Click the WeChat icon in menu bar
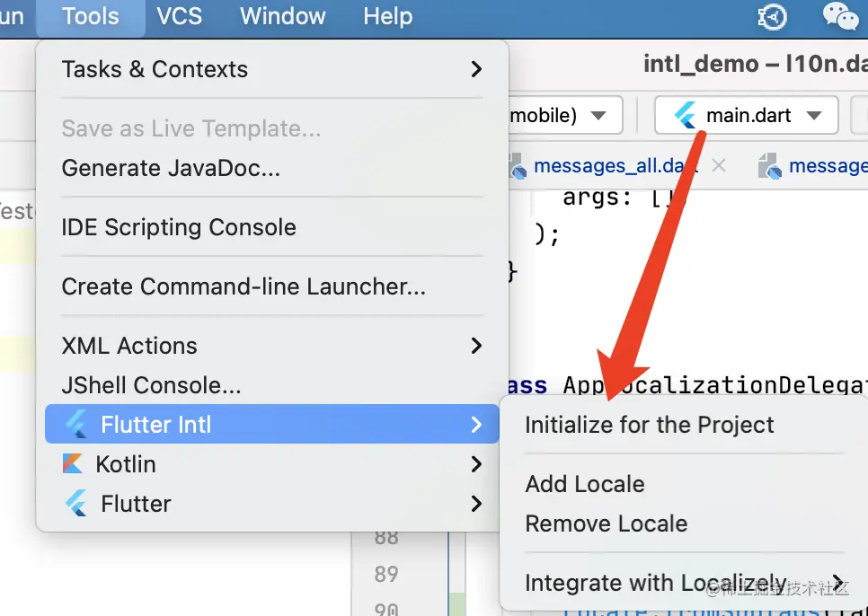 840,16
